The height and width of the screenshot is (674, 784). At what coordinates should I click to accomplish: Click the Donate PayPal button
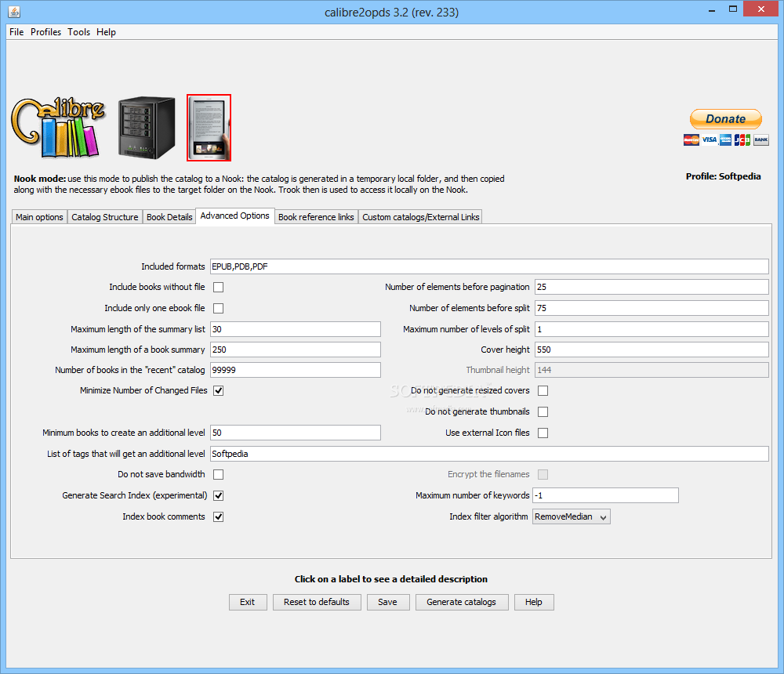click(x=725, y=119)
